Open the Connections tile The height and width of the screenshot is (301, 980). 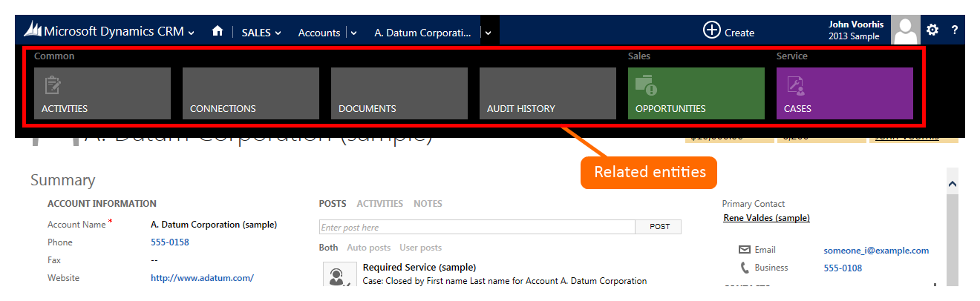click(251, 93)
